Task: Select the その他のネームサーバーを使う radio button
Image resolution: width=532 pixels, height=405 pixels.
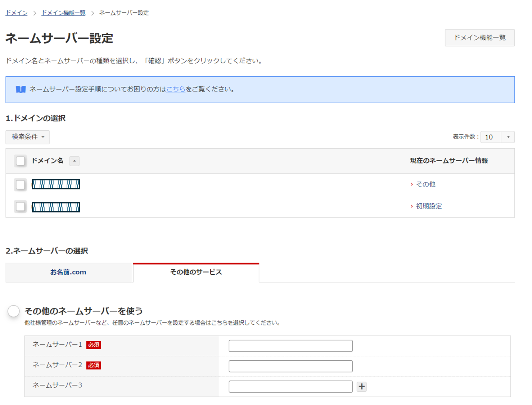Action: [14, 311]
